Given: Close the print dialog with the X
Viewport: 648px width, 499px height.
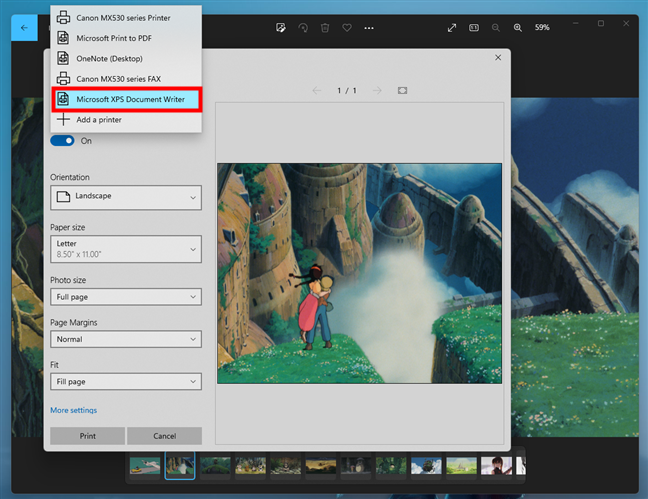Looking at the screenshot, I should [x=498, y=57].
